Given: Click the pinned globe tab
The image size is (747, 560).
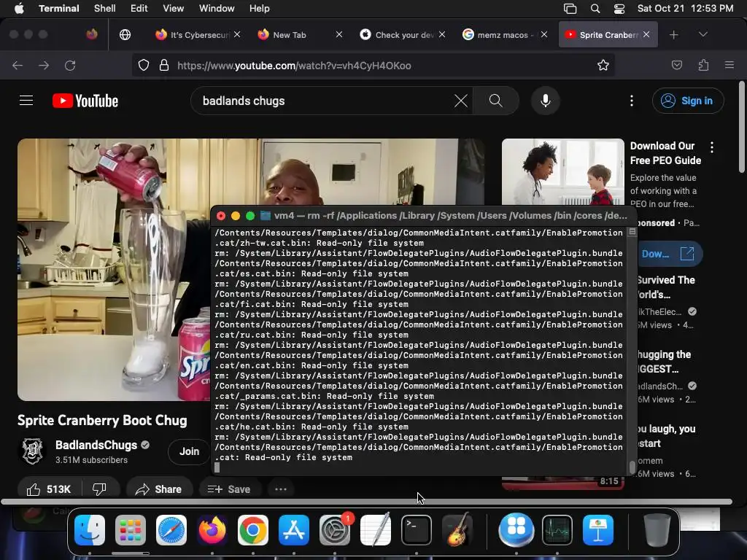Looking at the screenshot, I should click(125, 35).
